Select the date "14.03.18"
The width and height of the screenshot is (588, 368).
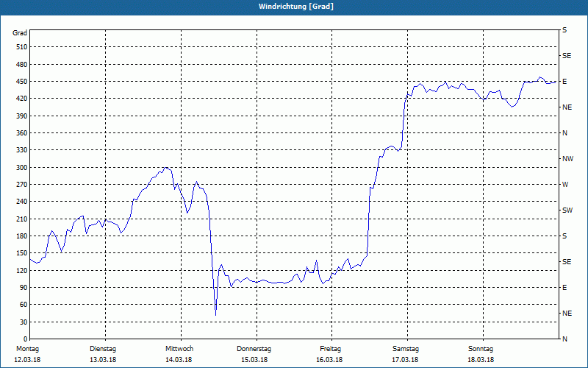pyautogui.click(x=179, y=360)
